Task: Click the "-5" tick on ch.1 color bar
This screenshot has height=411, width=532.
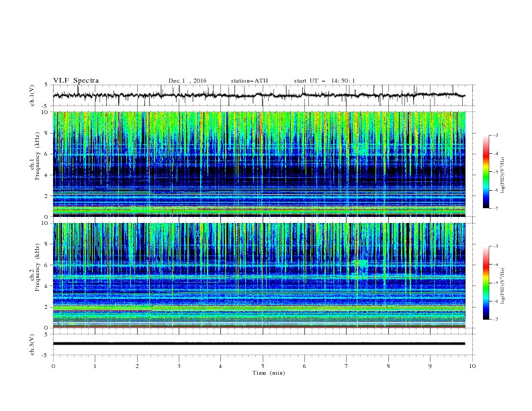Action: tap(496, 172)
